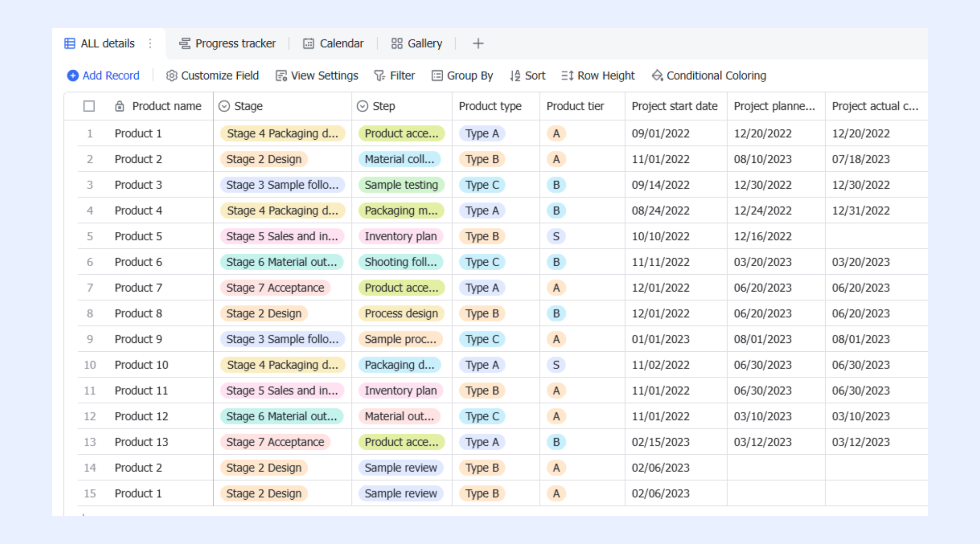Add a new view with plus icon
Viewport: 980px width, 544px height.
point(478,44)
